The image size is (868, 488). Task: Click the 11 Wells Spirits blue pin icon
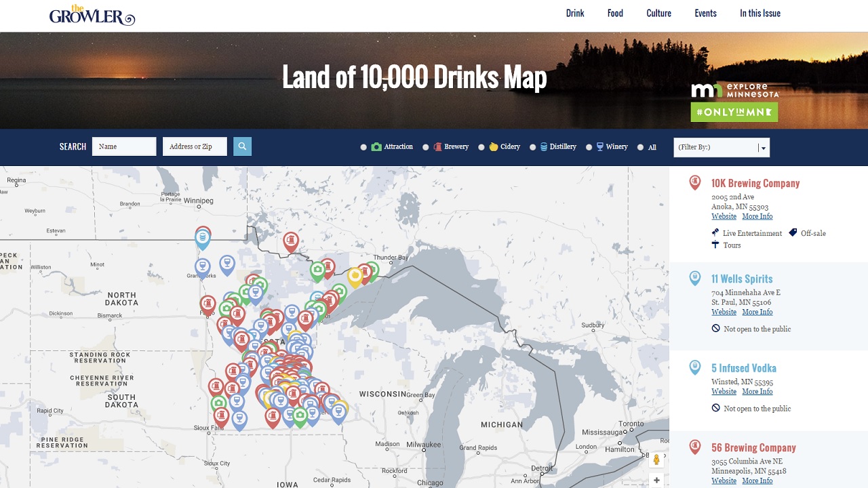(694, 279)
